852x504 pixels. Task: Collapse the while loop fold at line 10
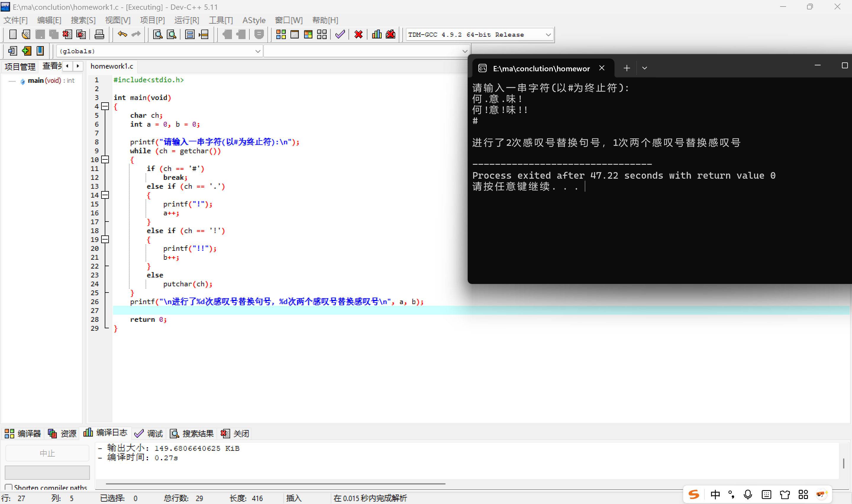click(x=105, y=160)
